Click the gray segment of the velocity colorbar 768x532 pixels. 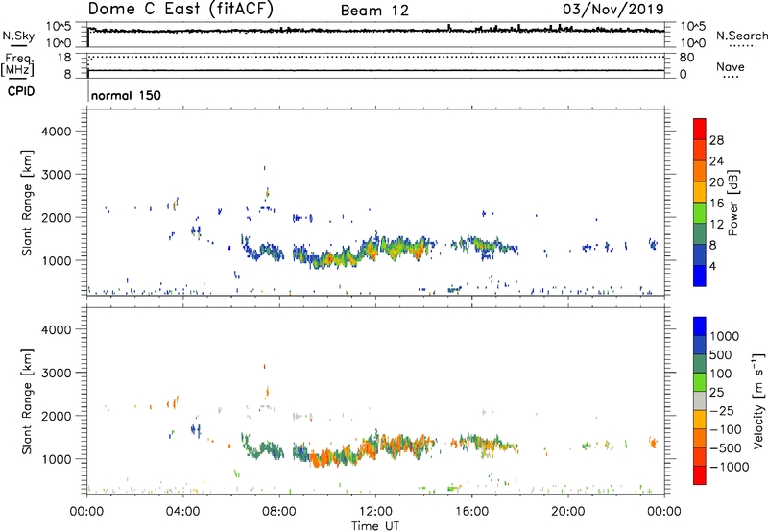coord(700,400)
